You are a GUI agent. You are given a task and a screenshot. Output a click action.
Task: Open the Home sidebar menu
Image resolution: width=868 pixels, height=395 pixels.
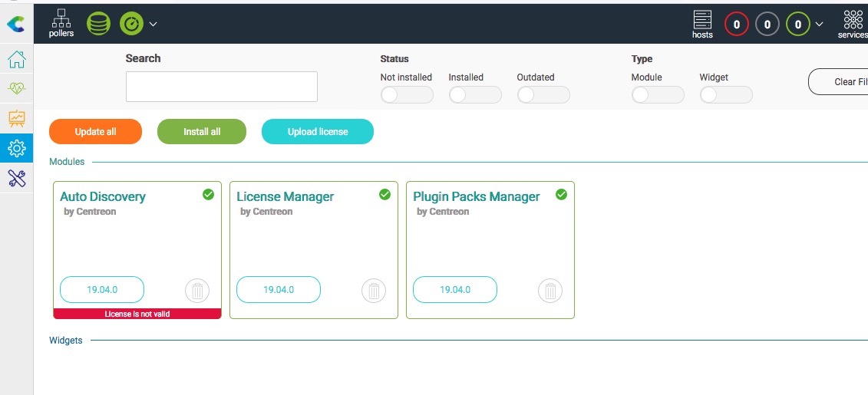[16, 60]
